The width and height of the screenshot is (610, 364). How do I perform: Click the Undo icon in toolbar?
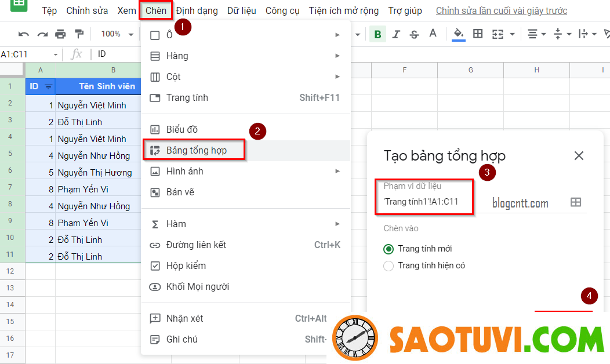click(x=24, y=34)
